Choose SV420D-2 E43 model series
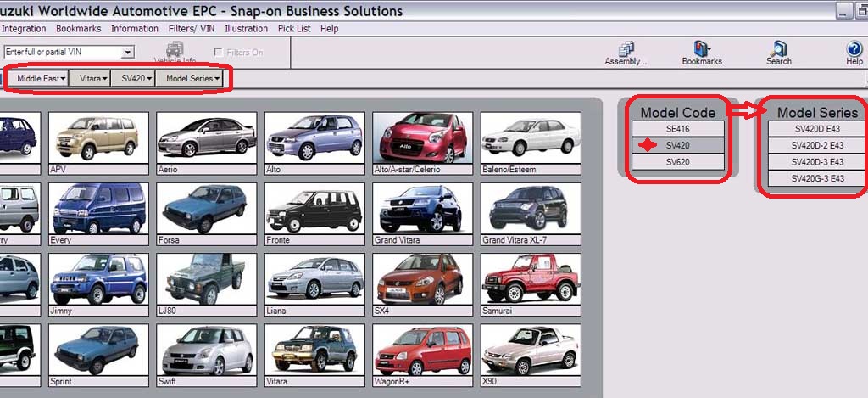This screenshot has width=868, height=398. tap(817, 145)
